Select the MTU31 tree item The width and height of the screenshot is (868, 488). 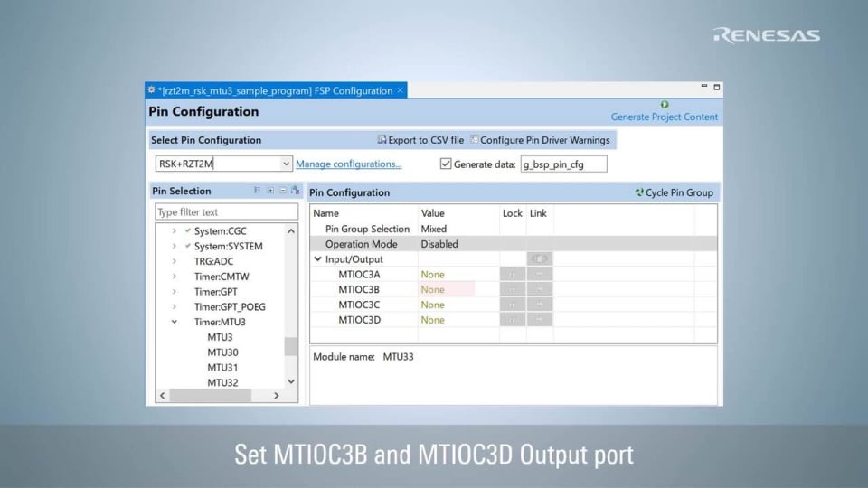(x=222, y=368)
